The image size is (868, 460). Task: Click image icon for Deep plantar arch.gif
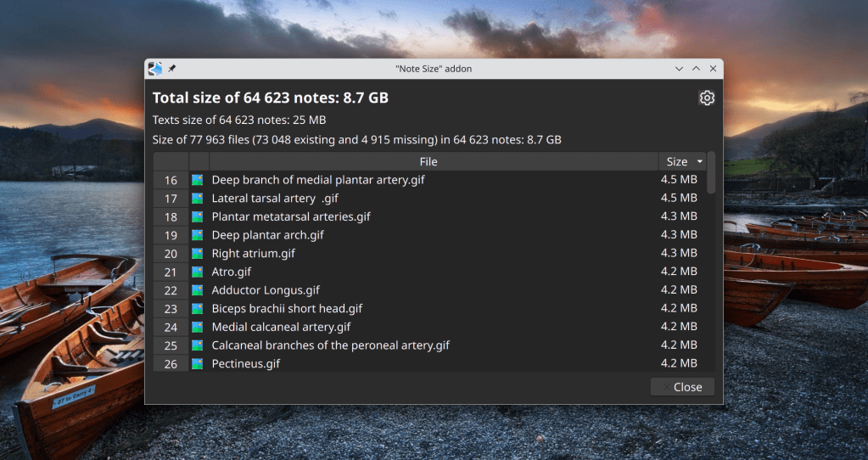pos(198,235)
